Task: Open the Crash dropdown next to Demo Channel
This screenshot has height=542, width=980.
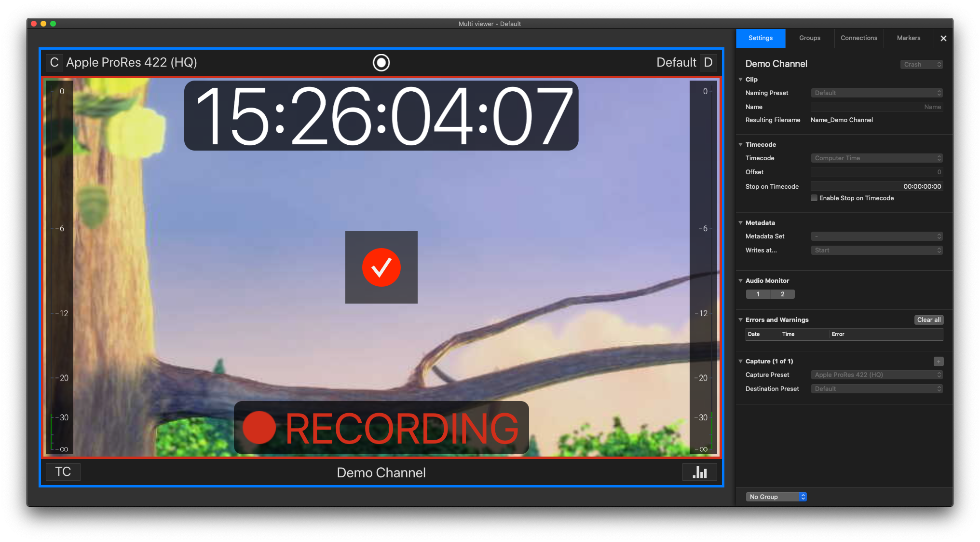Action: coord(921,65)
